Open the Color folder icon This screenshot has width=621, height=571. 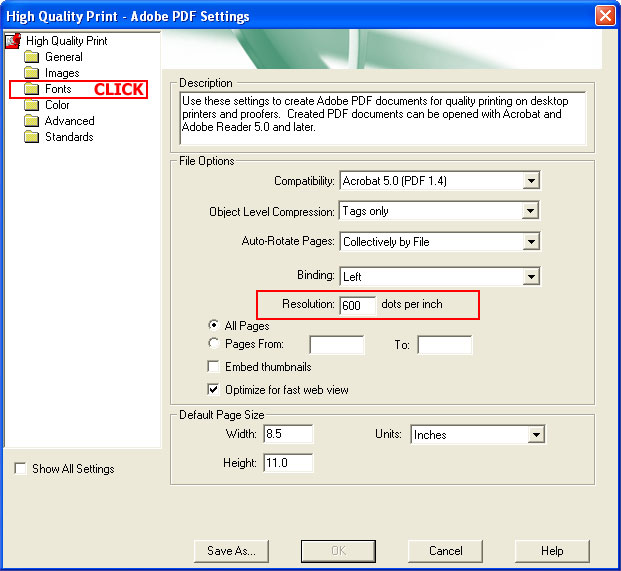(x=31, y=105)
